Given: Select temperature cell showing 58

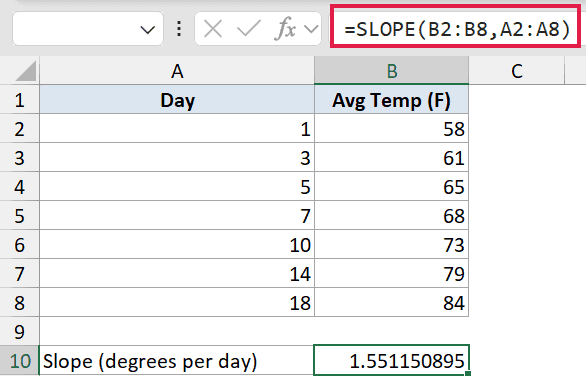Looking at the screenshot, I should coord(391,129).
